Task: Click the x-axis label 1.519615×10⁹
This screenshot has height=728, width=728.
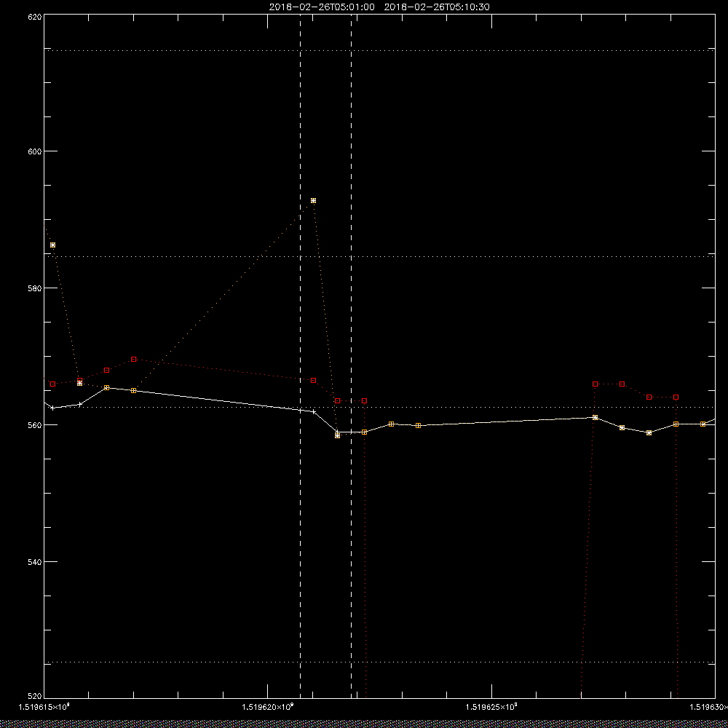Action: [x=44, y=707]
